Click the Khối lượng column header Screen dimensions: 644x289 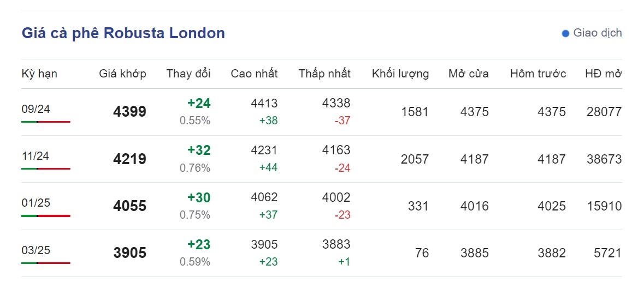[400, 74]
